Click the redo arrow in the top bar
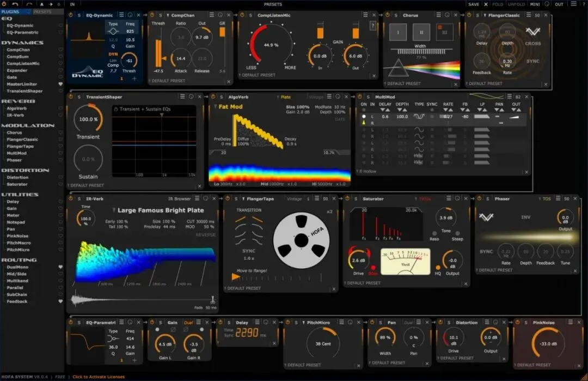Viewport: 588px width, 381px height. click(x=29, y=4)
